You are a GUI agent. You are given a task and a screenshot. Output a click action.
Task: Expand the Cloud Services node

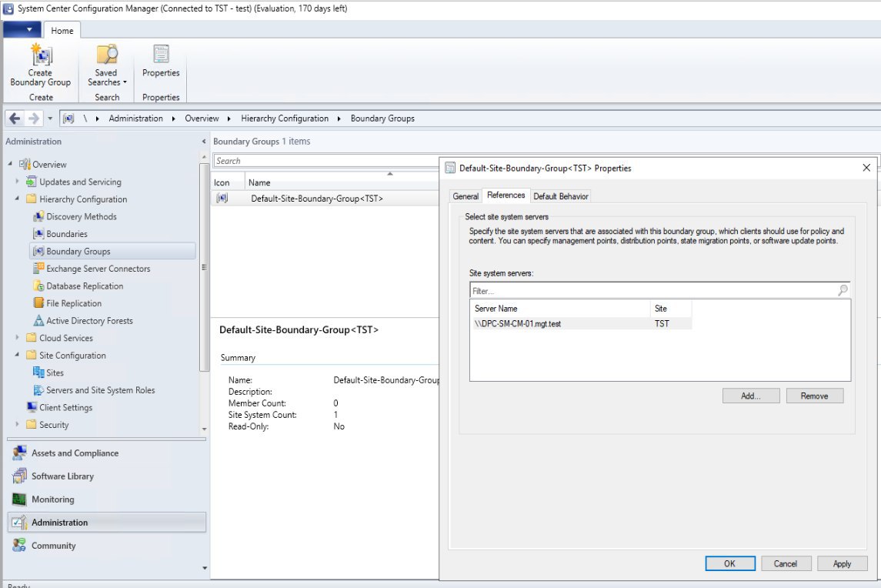point(17,337)
